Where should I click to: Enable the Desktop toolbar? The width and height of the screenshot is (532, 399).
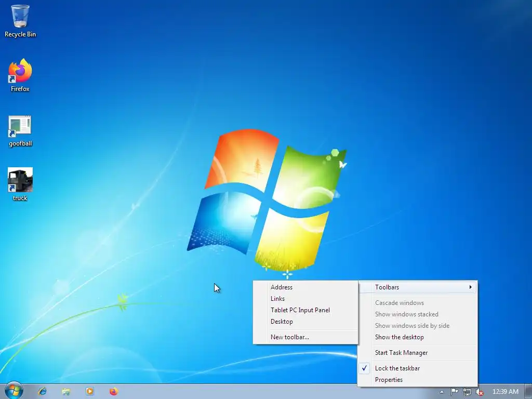coord(305,321)
